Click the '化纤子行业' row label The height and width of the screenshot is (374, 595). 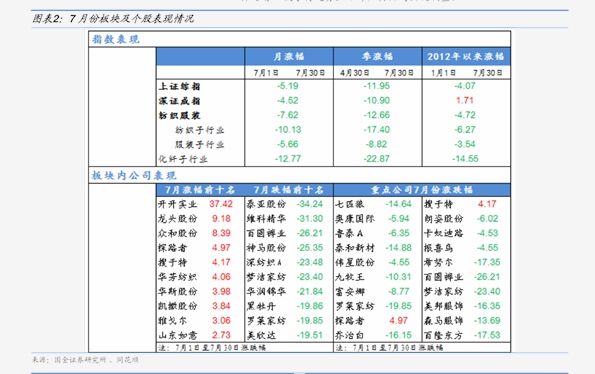point(183,159)
